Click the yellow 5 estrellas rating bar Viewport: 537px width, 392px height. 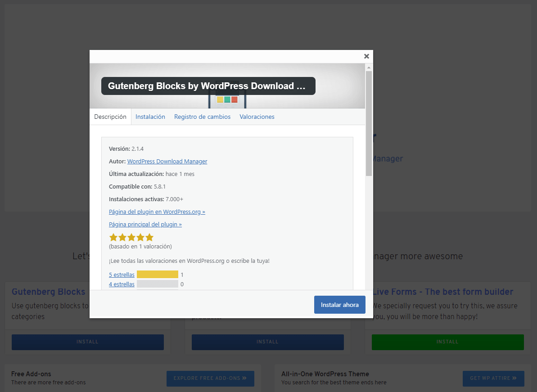coord(158,275)
